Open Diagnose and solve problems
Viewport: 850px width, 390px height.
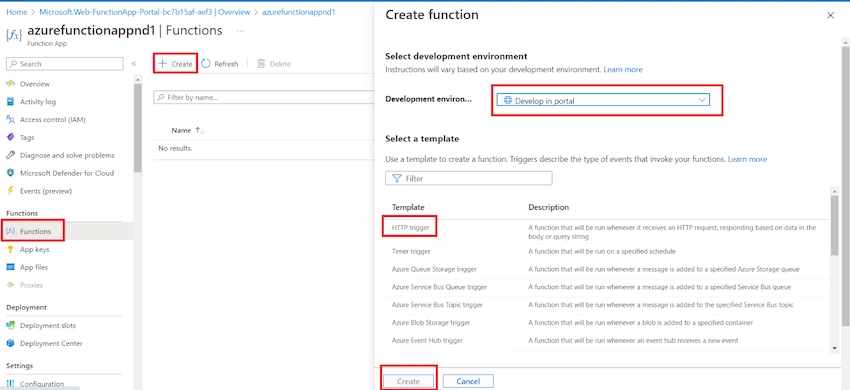coord(67,156)
